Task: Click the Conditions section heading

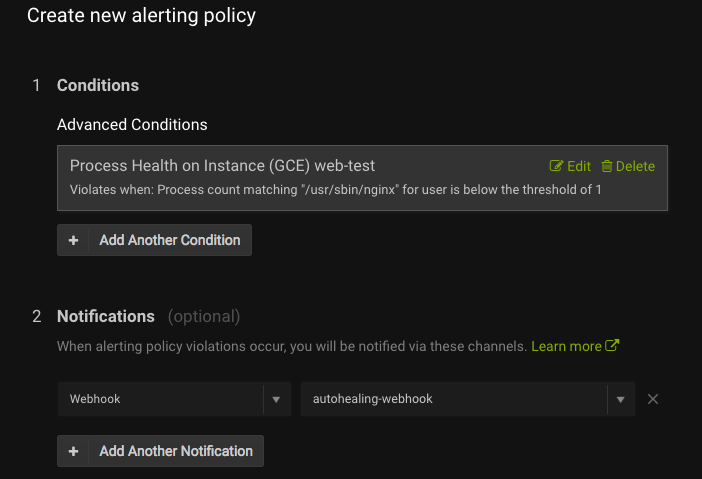Action: tap(98, 85)
